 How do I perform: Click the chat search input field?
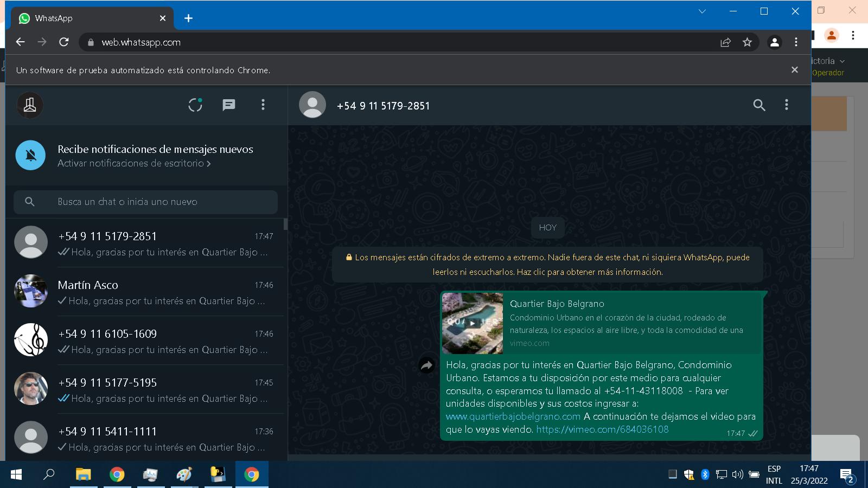point(145,202)
